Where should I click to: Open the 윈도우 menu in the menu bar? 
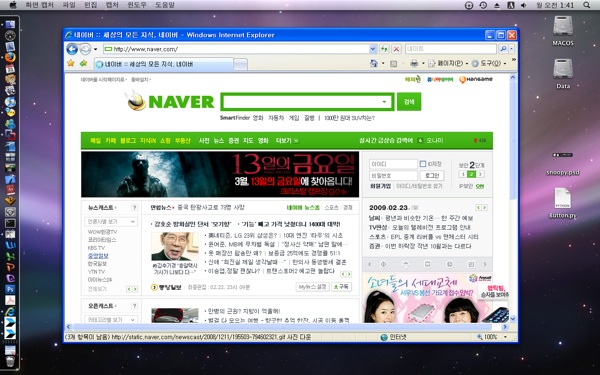[137, 5]
